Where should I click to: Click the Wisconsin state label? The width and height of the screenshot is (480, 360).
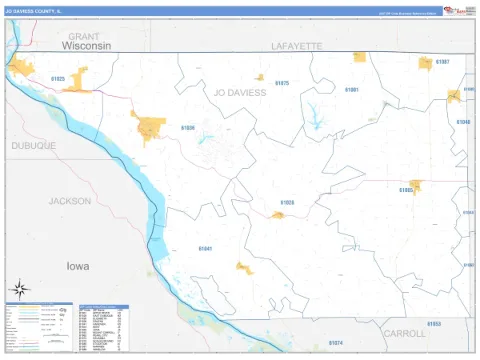86,46
